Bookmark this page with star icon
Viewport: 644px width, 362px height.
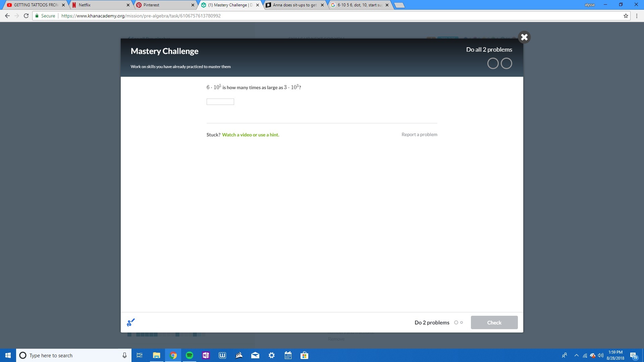626,16
